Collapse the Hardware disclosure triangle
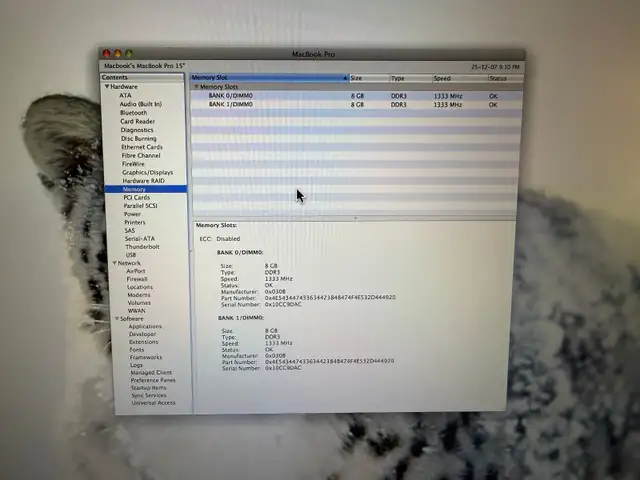640x480 pixels. tap(107, 87)
